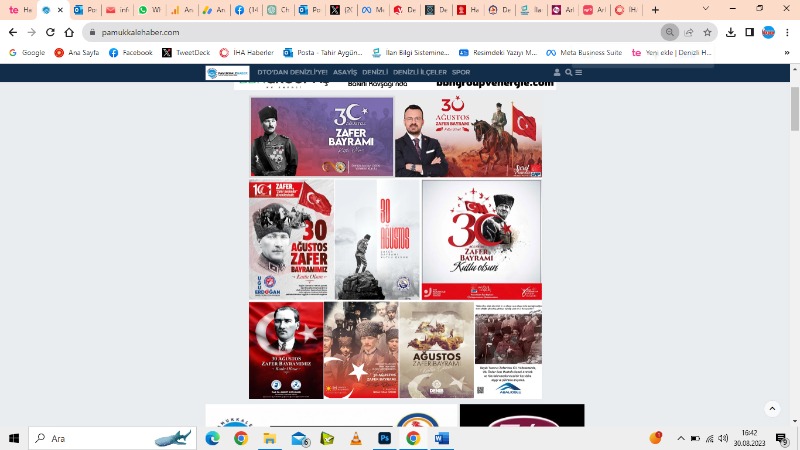Open the site hamburger menu

579,72
